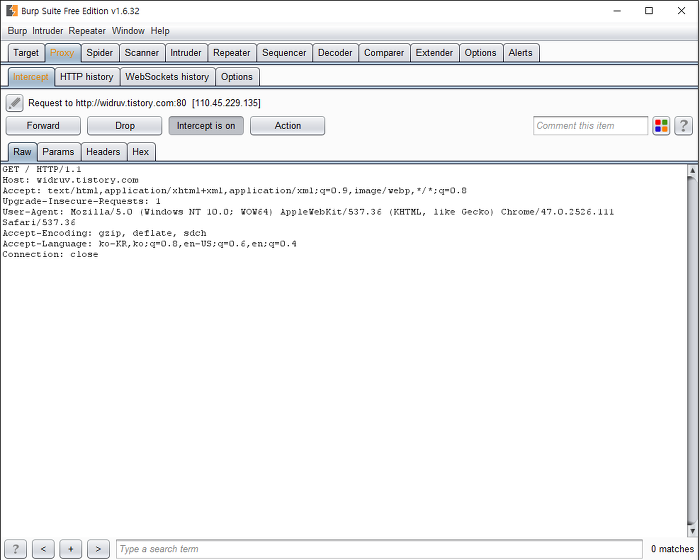Click the vertical scrollbar thumb

(x=692, y=351)
